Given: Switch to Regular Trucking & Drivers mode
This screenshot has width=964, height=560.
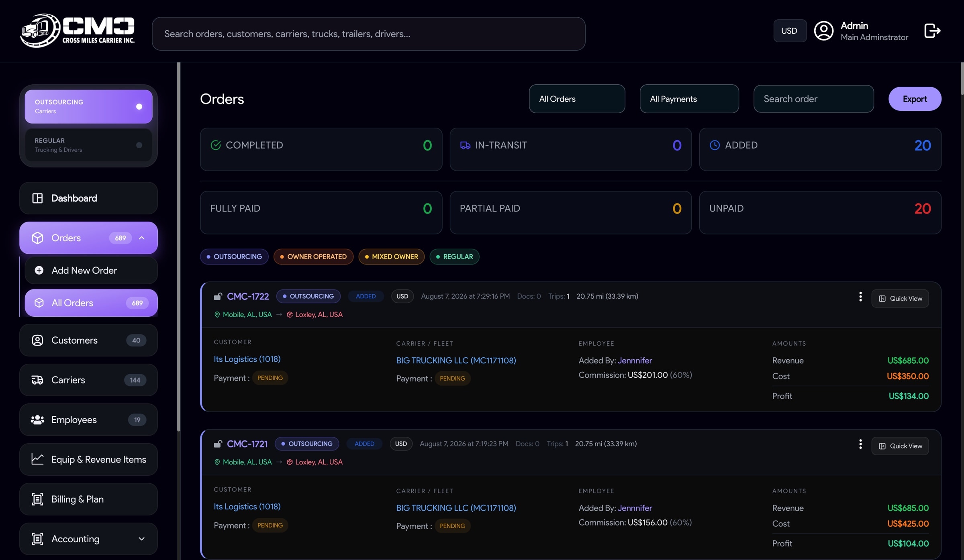Looking at the screenshot, I should point(88,145).
